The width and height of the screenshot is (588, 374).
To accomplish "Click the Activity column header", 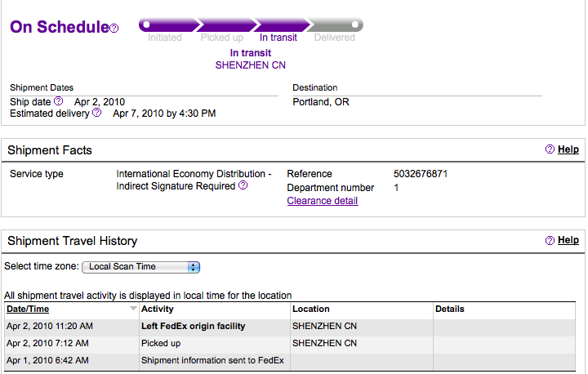I will pyautogui.click(x=158, y=309).
